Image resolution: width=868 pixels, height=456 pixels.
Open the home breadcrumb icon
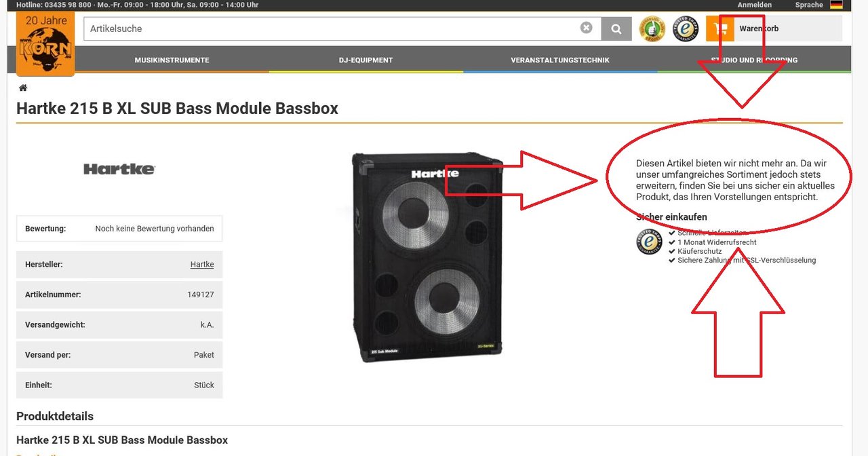pyautogui.click(x=23, y=88)
